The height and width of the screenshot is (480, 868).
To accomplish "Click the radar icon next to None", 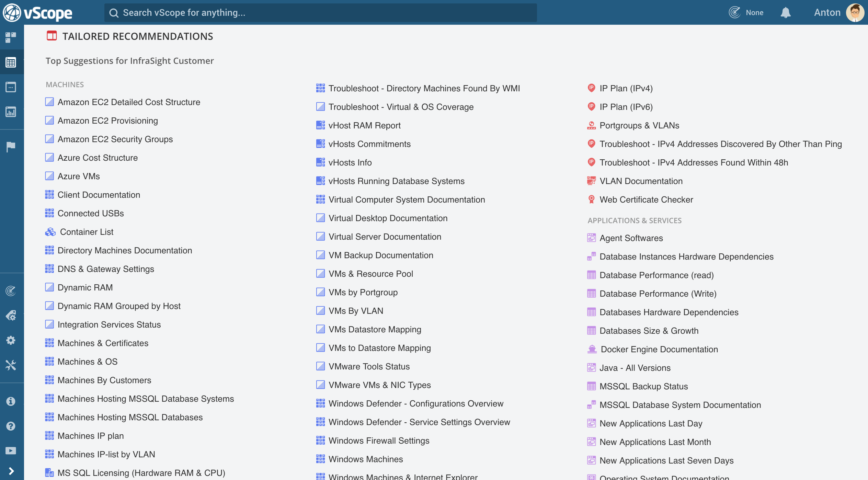I will click(x=734, y=13).
